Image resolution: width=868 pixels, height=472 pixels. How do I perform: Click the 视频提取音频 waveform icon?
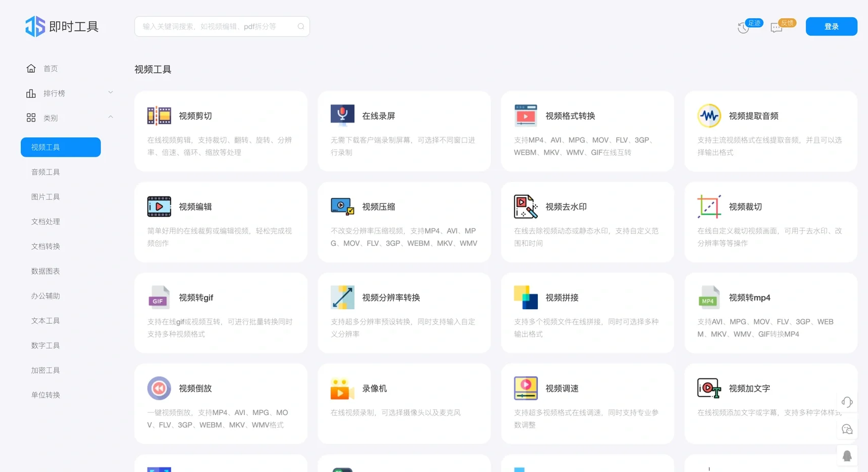[x=709, y=115]
